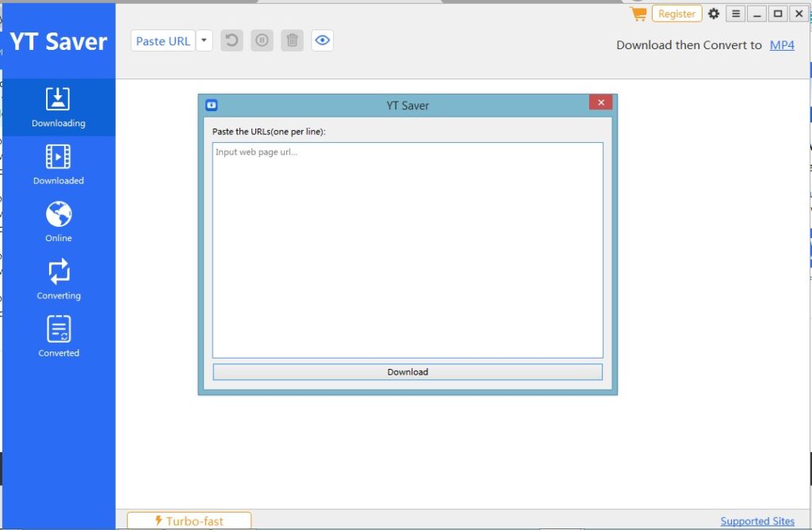Focus the Input web page url text area
Image resolution: width=812 pixels, height=530 pixels.
[x=408, y=250]
